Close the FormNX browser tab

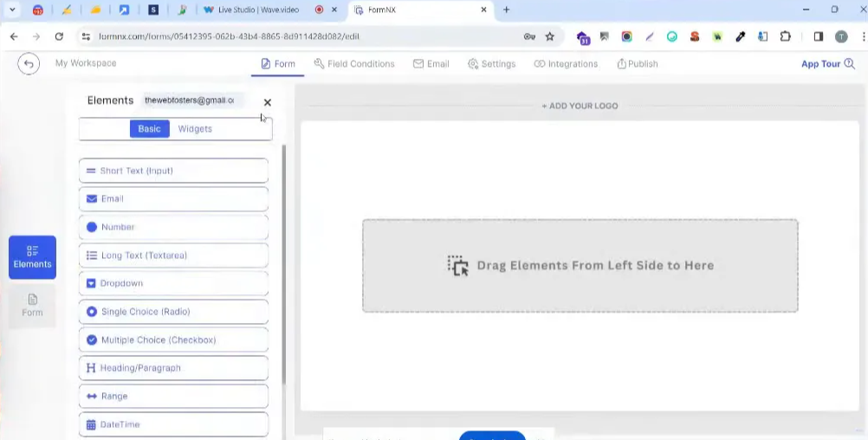484,10
